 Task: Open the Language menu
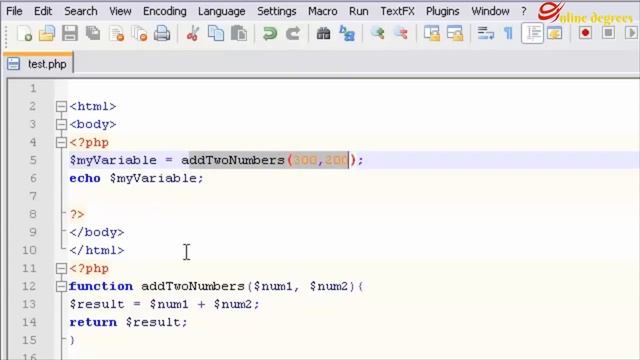point(222,11)
